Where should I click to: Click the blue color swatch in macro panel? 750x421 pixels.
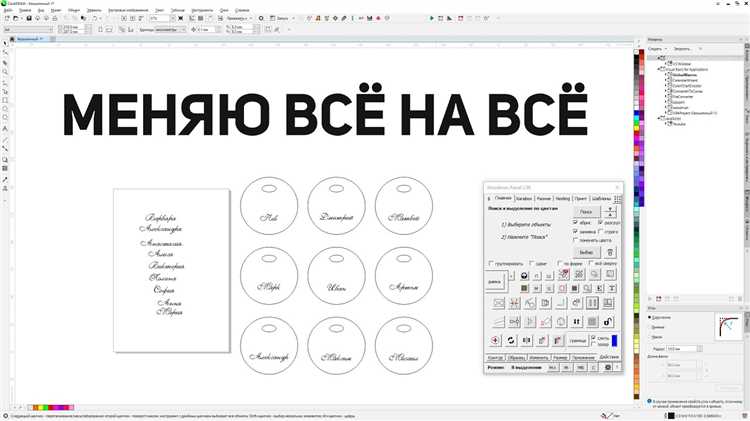615,341
